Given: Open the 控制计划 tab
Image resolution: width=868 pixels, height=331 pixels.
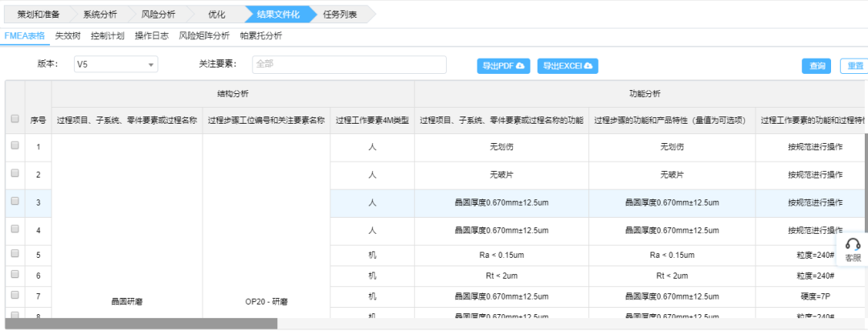Looking at the screenshot, I should (108, 36).
